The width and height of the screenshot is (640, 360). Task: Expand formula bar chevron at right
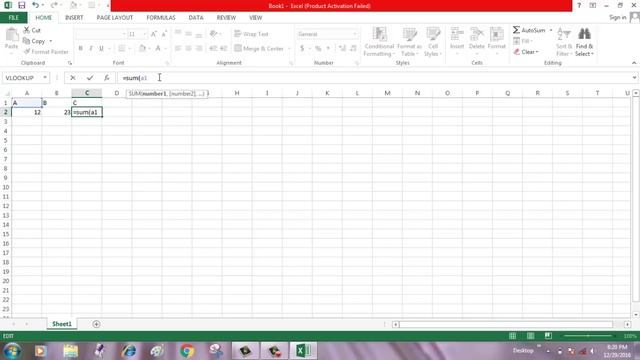634,78
